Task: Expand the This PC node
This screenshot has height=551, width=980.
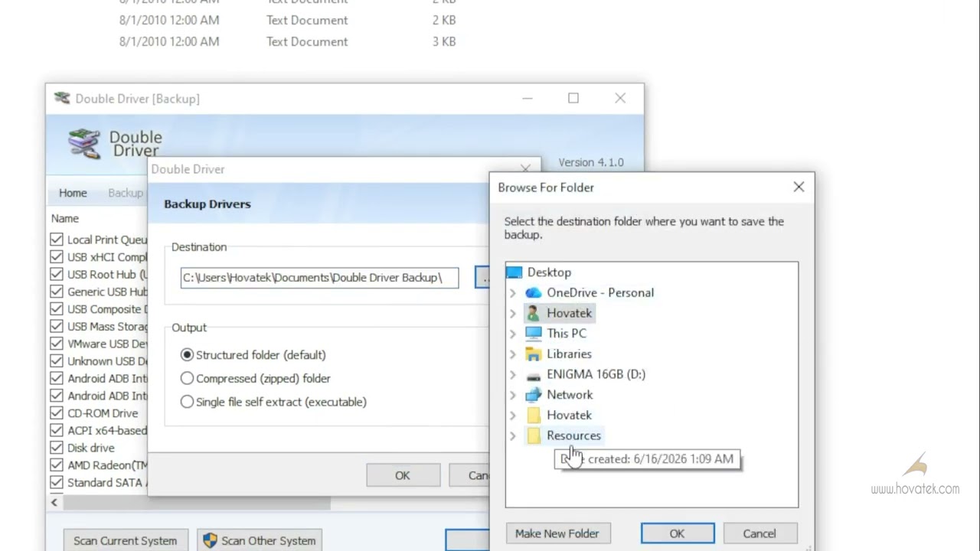Action: point(513,334)
